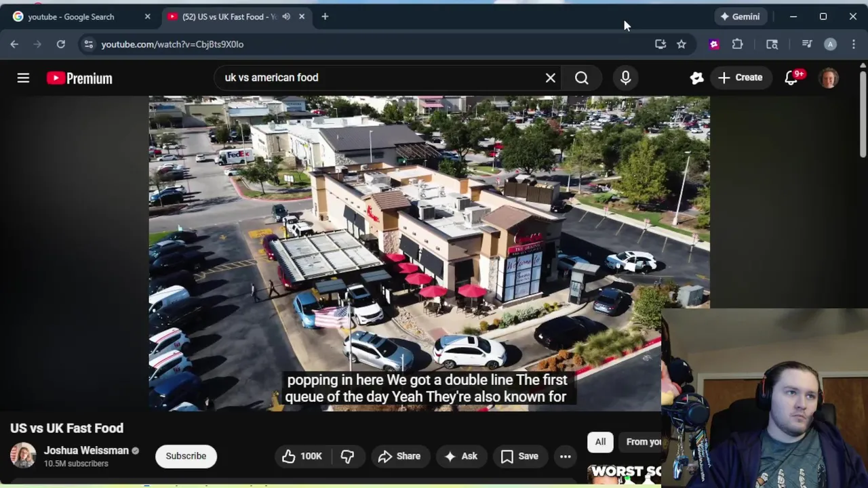The width and height of the screenshot is (868, 488).
Task: Go to YouTube Premium home logo
Action: tap(79, 79)
